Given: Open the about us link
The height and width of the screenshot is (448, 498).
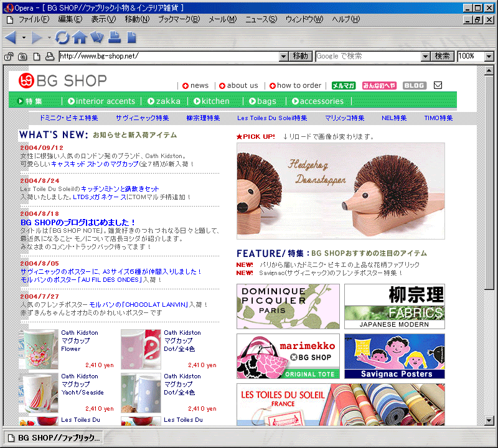Looking at the screenshot, I should (x=238, y=85).
